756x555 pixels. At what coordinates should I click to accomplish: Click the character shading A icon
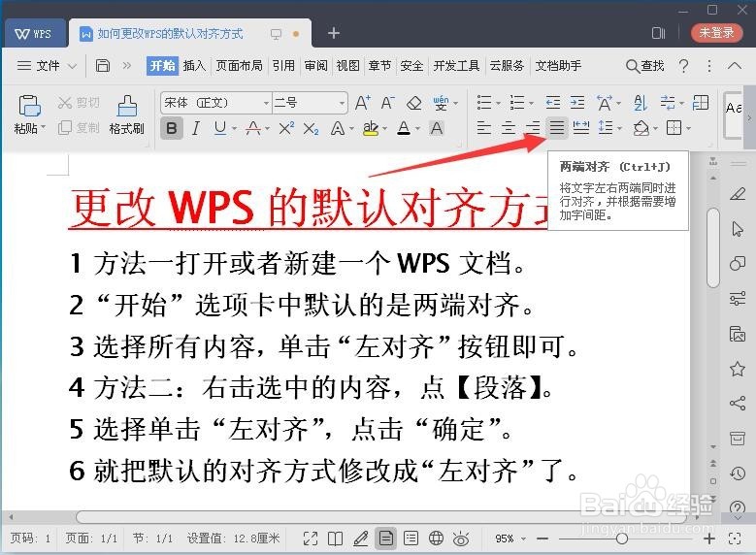click(437, 128)
